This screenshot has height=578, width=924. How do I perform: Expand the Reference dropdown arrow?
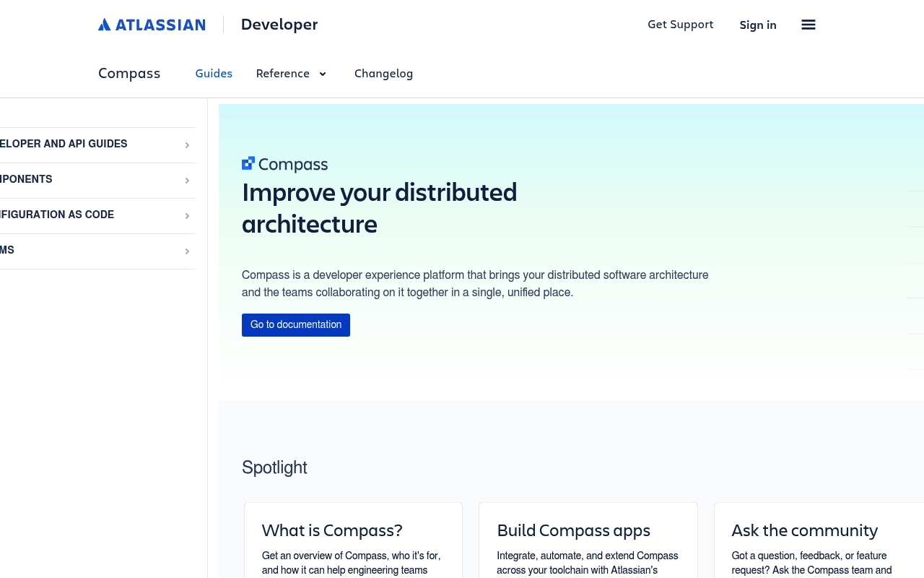323,74
